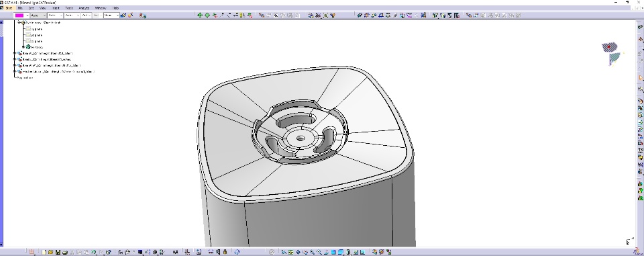
Task: Click the Save icon in bottom toolbar
Action: [58, 252]
